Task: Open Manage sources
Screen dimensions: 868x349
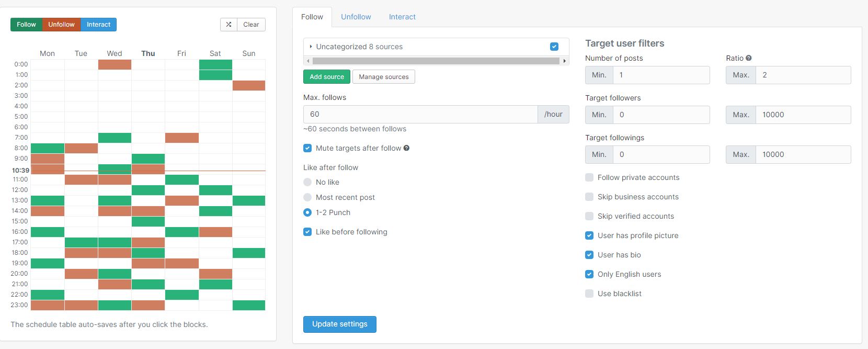Action: click(x=384, y=77)
